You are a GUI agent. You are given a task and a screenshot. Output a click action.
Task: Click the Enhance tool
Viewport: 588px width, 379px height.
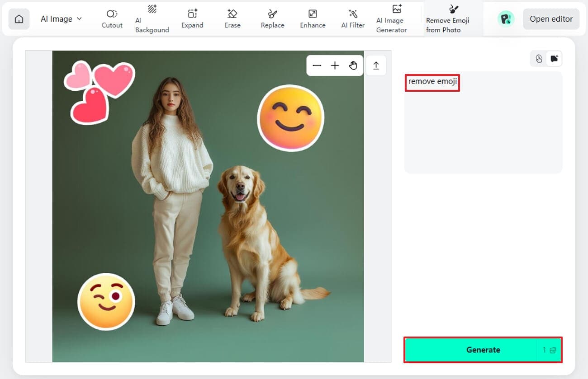coord(313,19)
